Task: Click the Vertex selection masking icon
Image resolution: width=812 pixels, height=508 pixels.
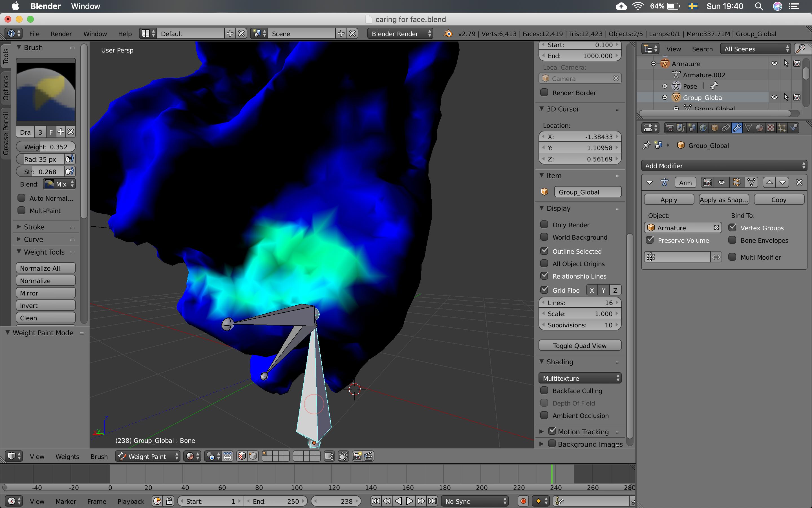Action: point(253,456)
